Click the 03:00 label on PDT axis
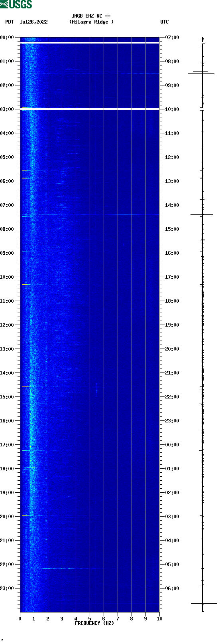The image size is (220, 644). point(7,109)
